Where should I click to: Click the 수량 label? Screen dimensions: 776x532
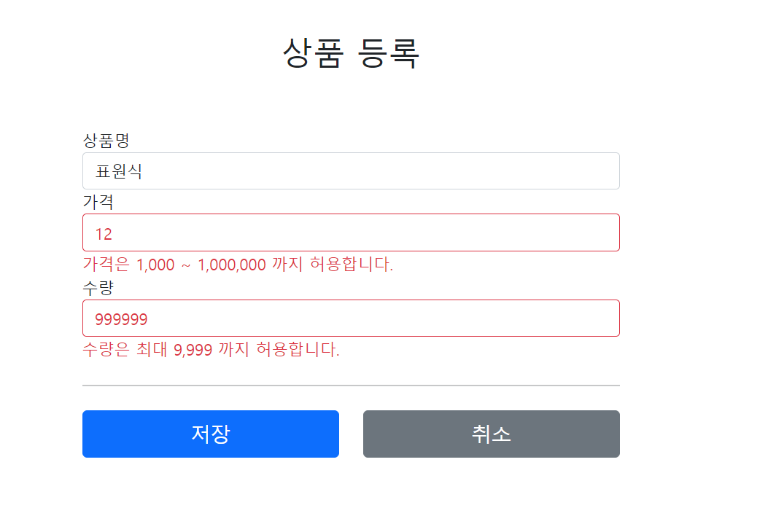(x=98, y=287)
